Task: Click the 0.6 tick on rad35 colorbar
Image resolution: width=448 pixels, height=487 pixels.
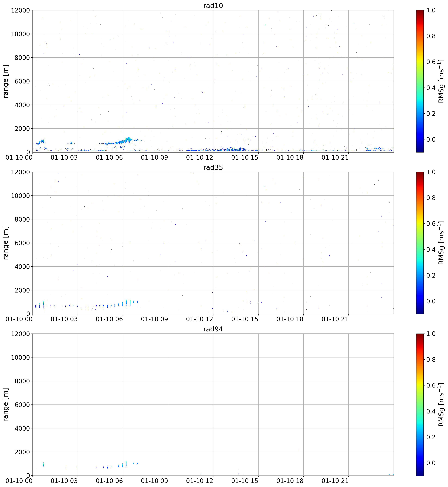Action: (x=431, y=224)
